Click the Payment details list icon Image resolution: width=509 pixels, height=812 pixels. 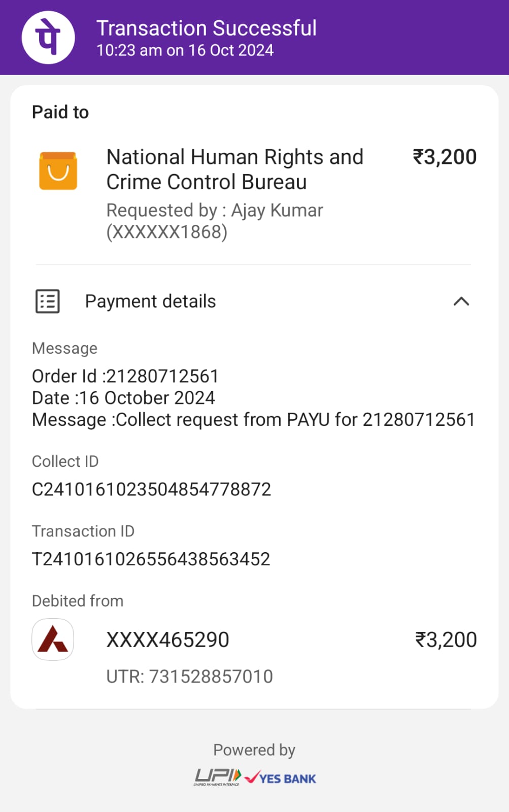[48, 301]
